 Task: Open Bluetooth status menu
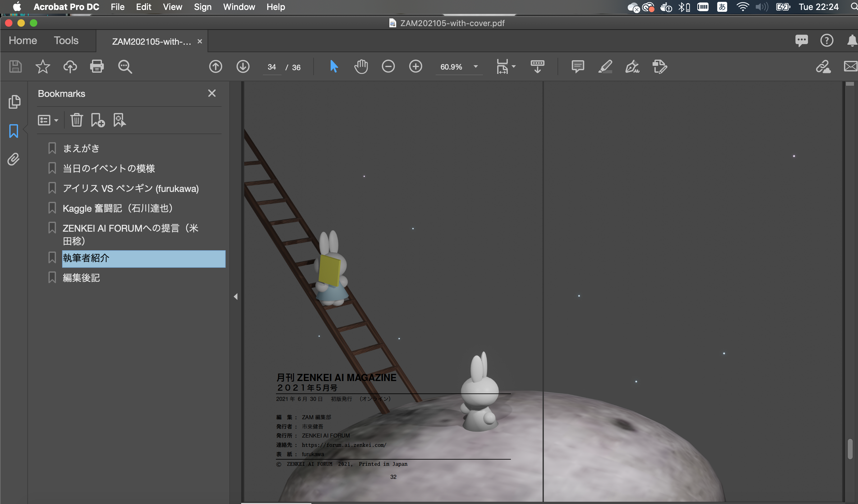pyautogui.click(x=684, y=7)
